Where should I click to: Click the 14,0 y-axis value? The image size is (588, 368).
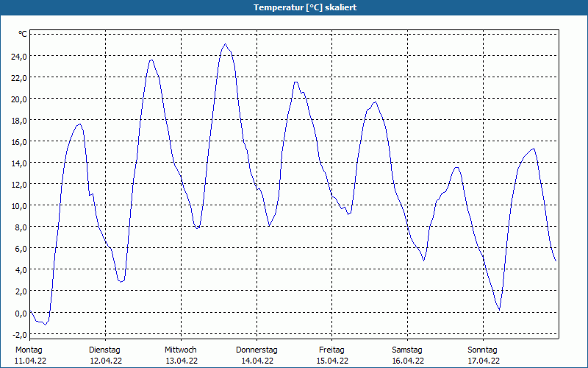(x=19, y=163)
